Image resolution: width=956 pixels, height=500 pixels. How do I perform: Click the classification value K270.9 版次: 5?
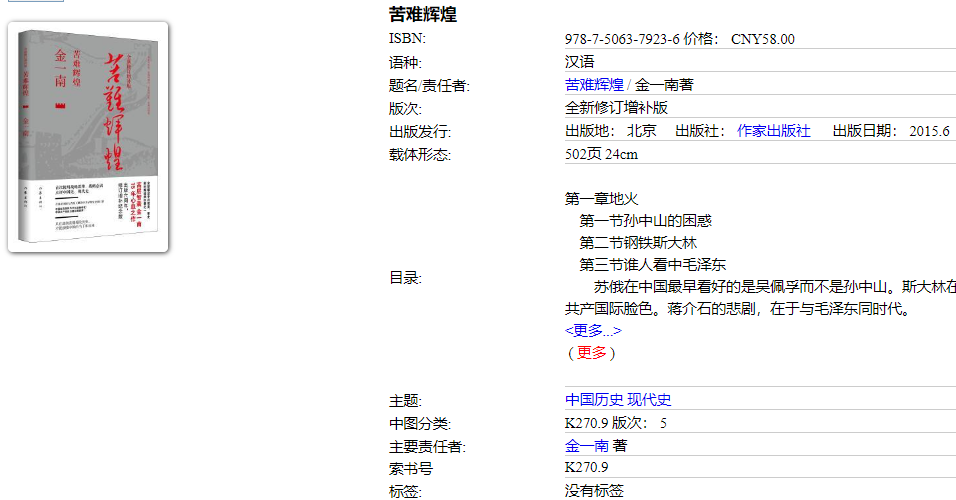click(616, 423)
